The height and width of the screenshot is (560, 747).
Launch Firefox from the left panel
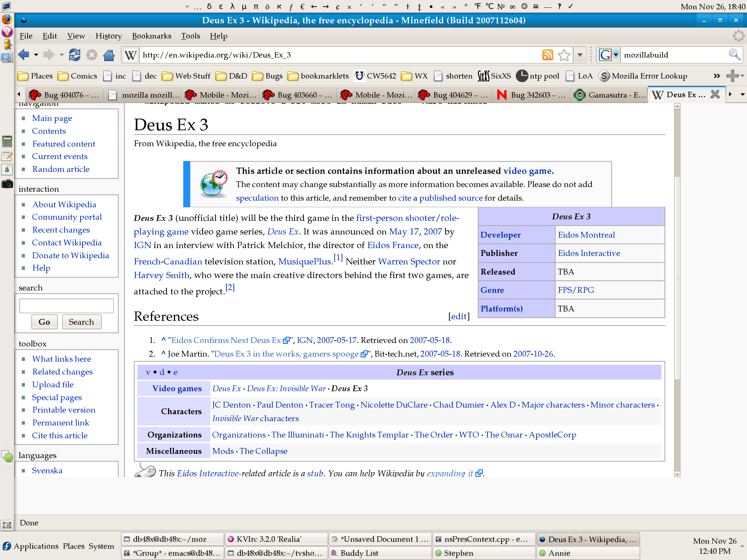pos(7,19)
